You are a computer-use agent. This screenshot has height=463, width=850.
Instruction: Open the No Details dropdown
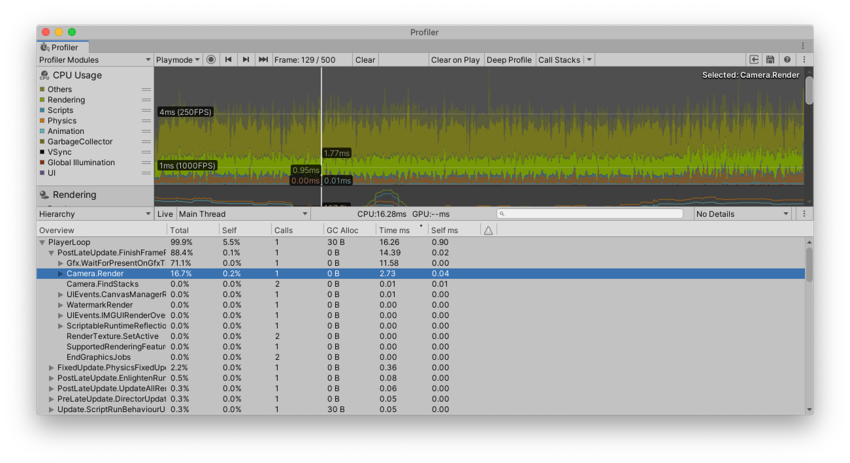coord(743,214)
